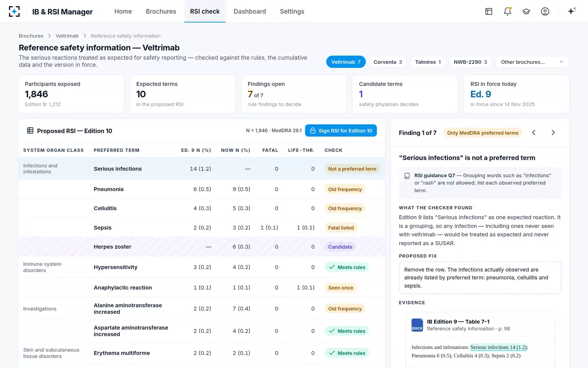Click the 'Only MedDRA preferred terms' tag
Image resolution: width=588 pixels, height=368 pixels.
483,133
